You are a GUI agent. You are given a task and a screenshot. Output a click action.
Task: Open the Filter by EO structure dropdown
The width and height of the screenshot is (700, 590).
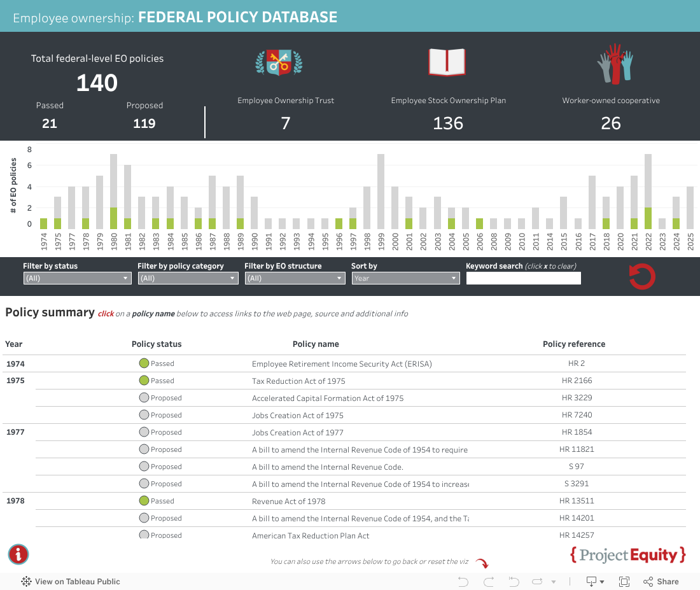pyautogui.click(x=295, y=278)
